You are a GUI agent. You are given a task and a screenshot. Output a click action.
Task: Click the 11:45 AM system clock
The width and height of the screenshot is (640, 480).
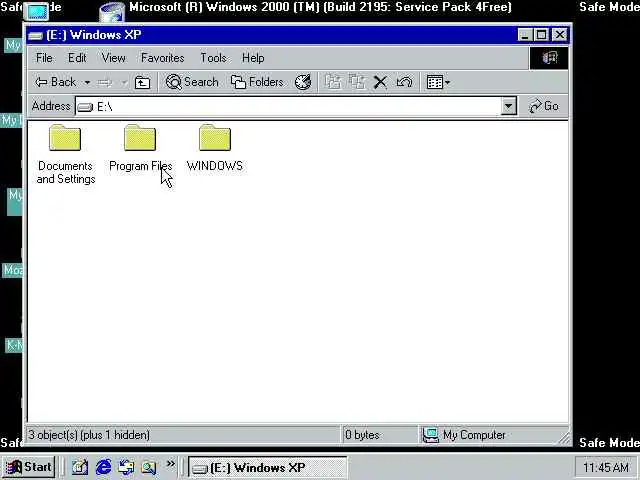(x=606, y=467)
